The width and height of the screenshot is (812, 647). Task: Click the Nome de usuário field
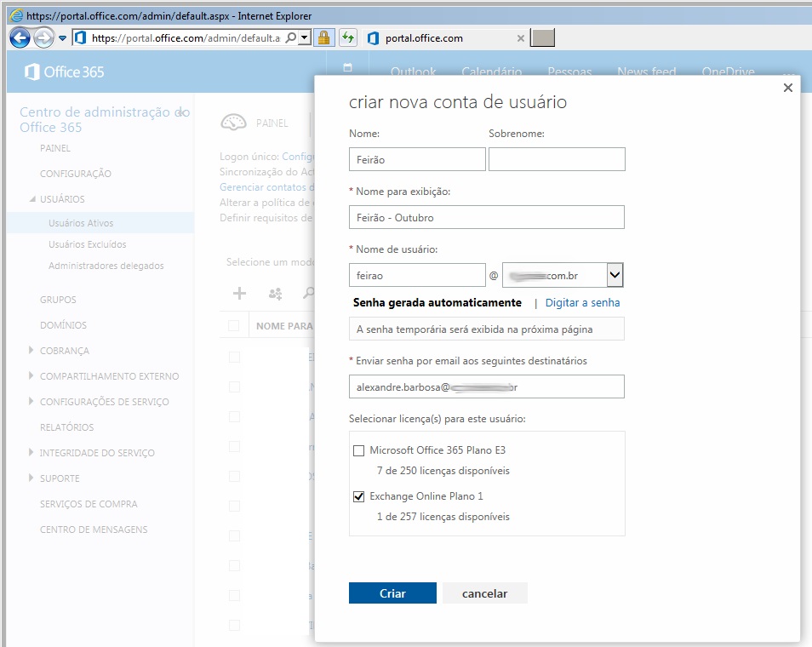pyautogui.click(x=417, y=276)
